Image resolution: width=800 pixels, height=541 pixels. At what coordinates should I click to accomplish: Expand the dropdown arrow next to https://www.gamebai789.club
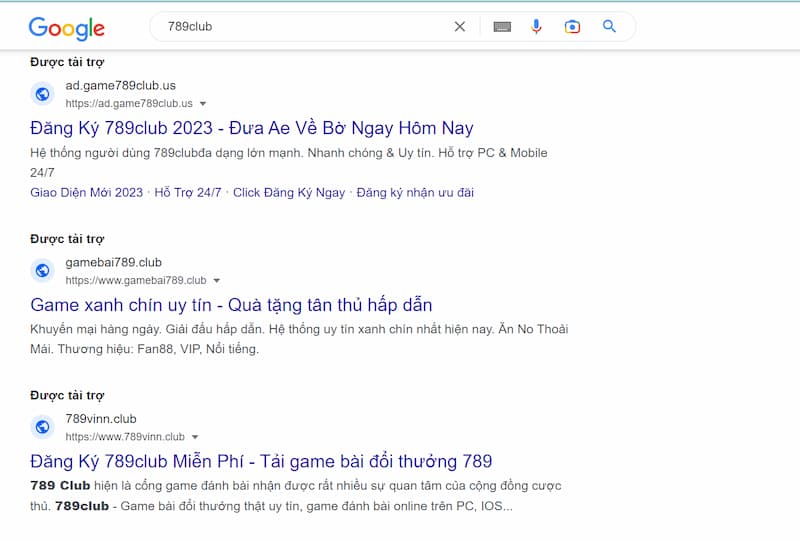(x=216, y=281)
